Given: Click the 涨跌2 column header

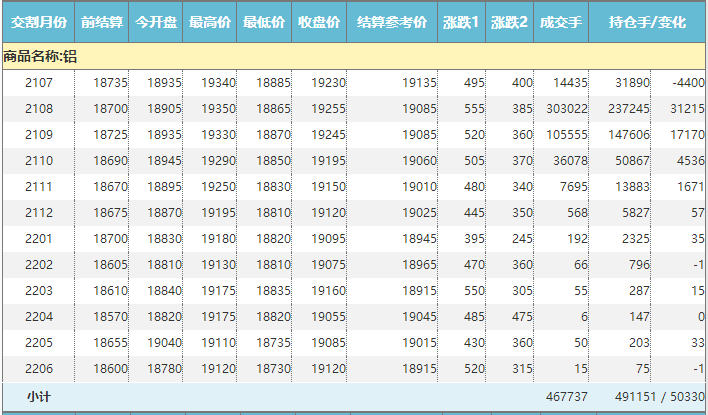Looking at the screenshot, I should point(509,22).
